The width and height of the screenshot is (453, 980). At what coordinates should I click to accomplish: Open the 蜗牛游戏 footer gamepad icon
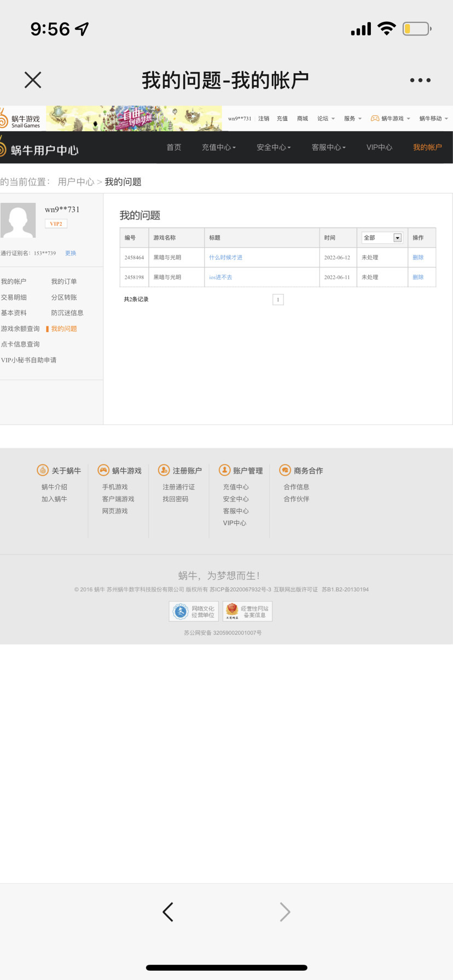pos(103,470)
